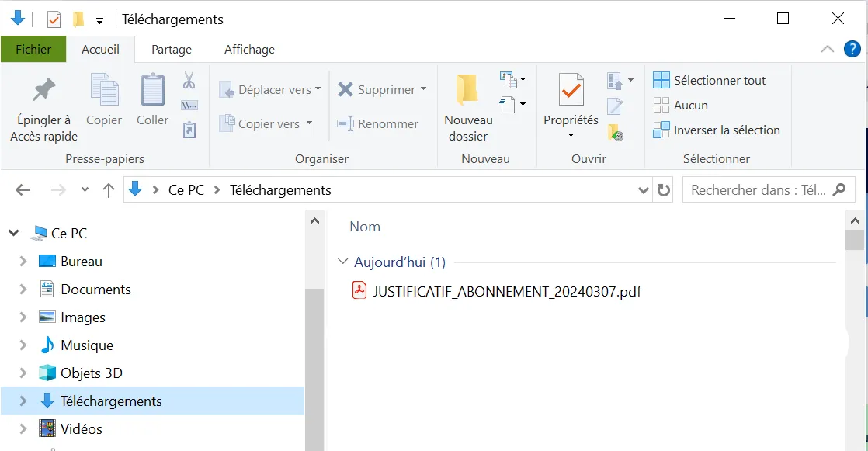Click the Supprimer X icon
The image size is (868, 451).
click(345, 89)
